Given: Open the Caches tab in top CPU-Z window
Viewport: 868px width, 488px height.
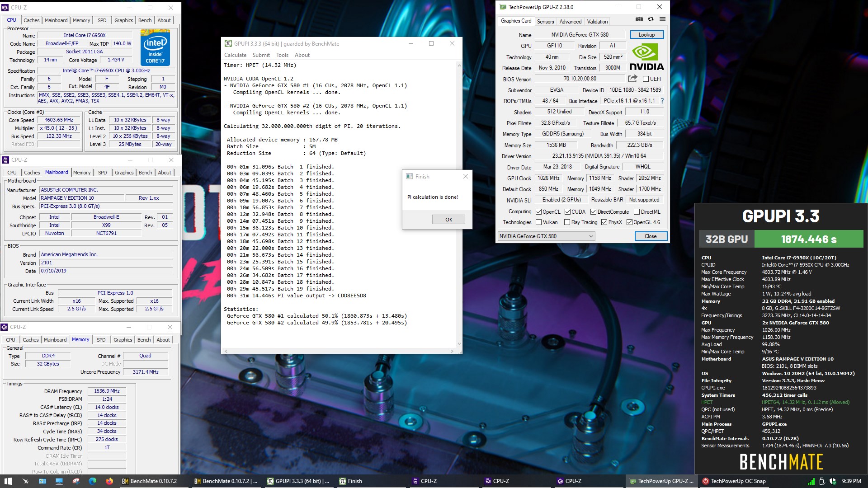Looking at the screenshot, I should (32, 20).
